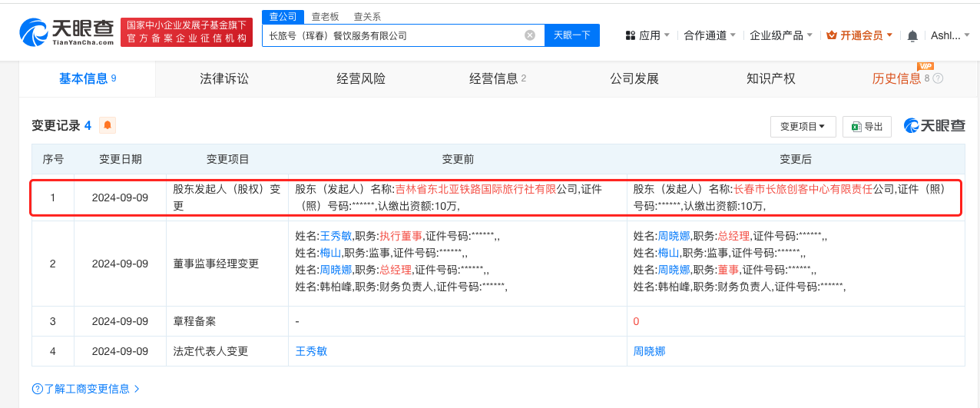Open 长春市长旅创客中心有限责任 company link
The height and width of the screenshot is (408, 980).
pyautogui.click(x=803, y=188)
